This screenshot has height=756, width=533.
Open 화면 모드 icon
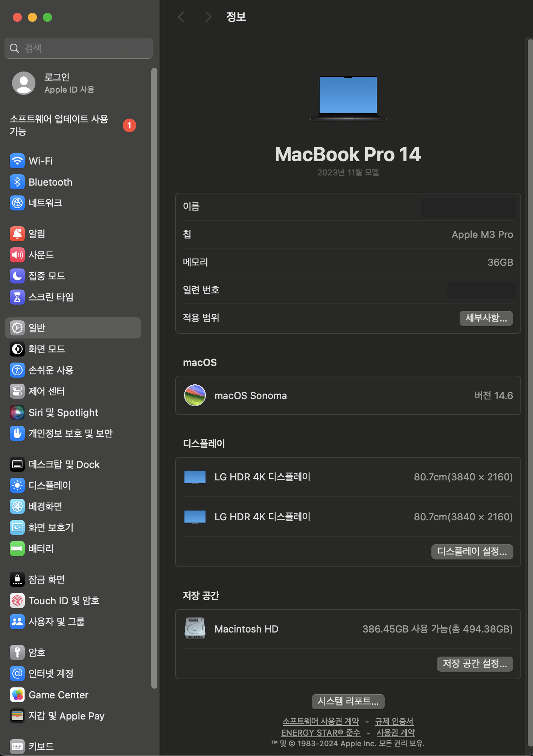tap(17, 349)
